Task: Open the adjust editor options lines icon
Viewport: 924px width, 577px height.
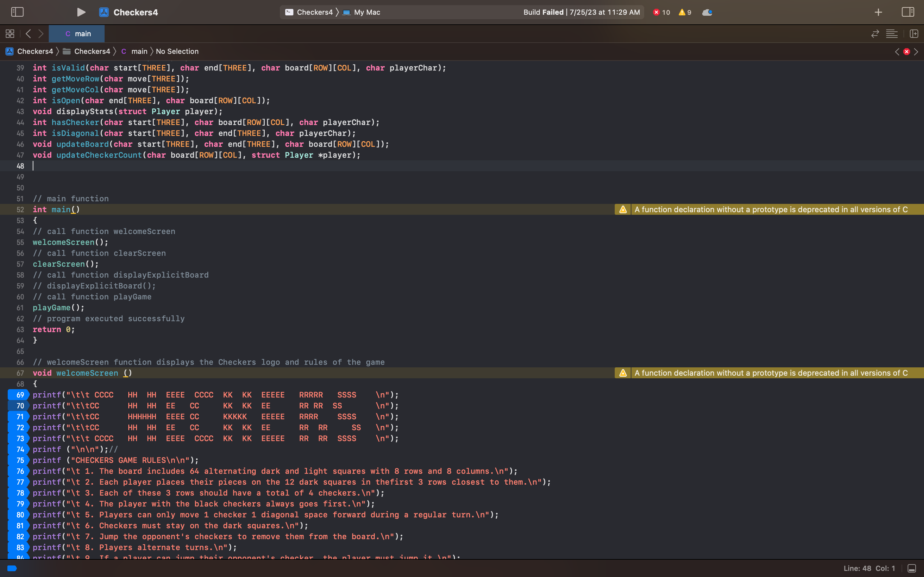Action: (x=892, y=34)
